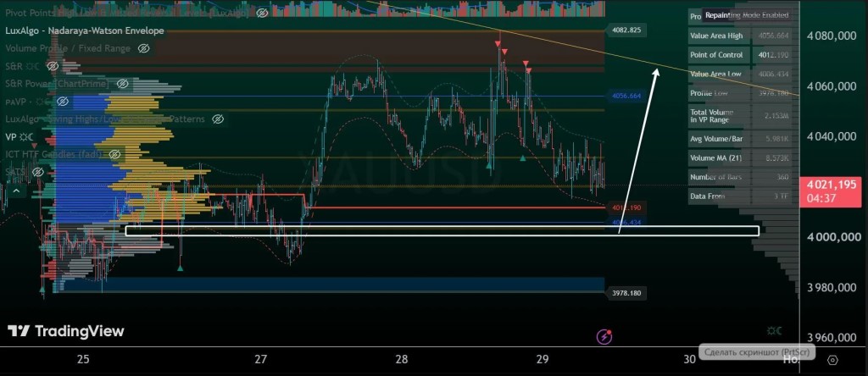Click the 4 000,000 price axis tick
Image resolution: width=868 pixels, height=376 pixels.
(x=832, y=237)
